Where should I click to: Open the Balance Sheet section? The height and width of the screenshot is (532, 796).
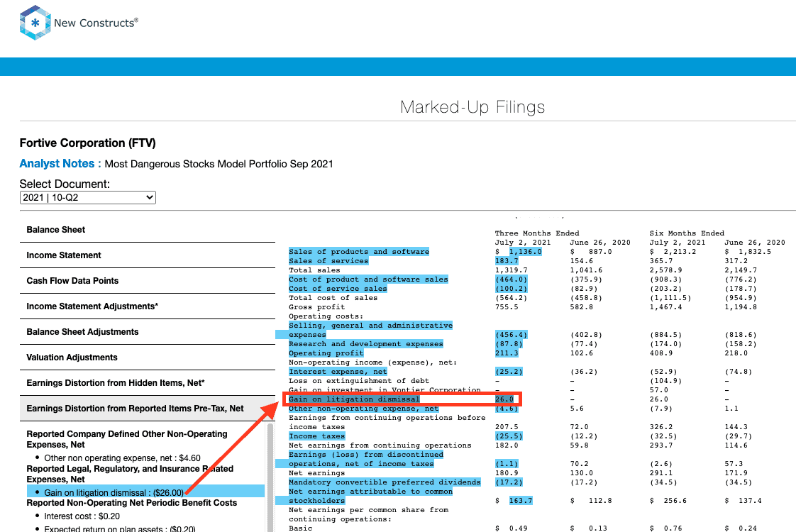pyautogui.click(x=148, y=230)
